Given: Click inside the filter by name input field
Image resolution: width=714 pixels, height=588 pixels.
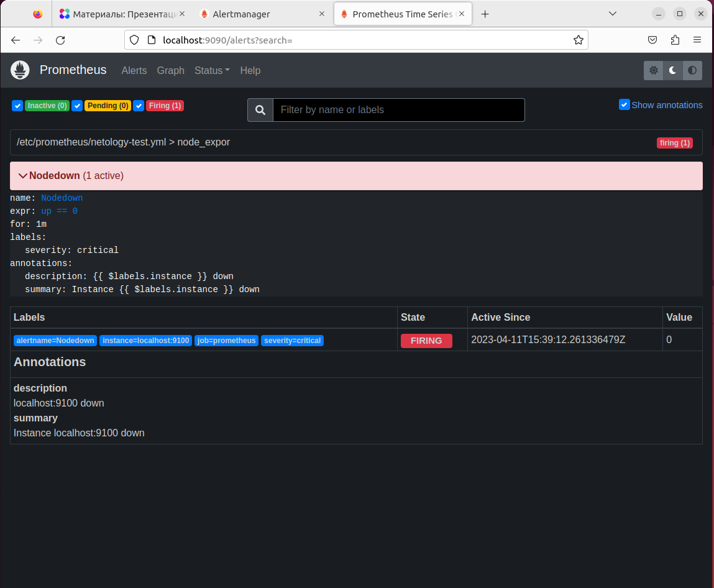Looking at the screenshot, I should pyautogui.click(x=398, y=109).
